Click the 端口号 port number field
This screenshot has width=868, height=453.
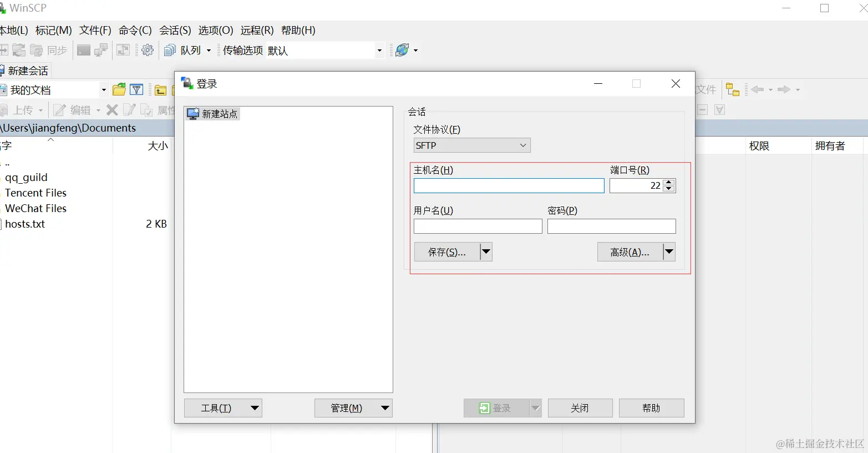[636, 185]
